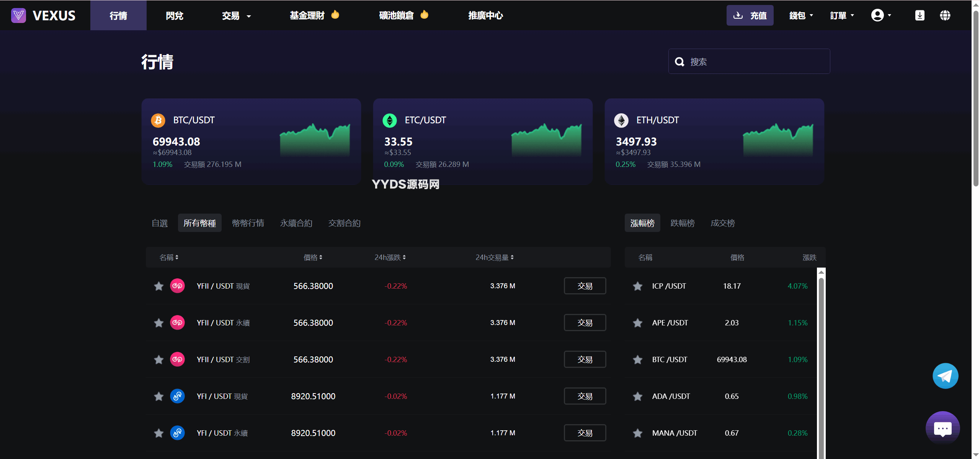980x459 pixels.
Task: Open the Telegram contact bubble
Action: coord(945,376)
